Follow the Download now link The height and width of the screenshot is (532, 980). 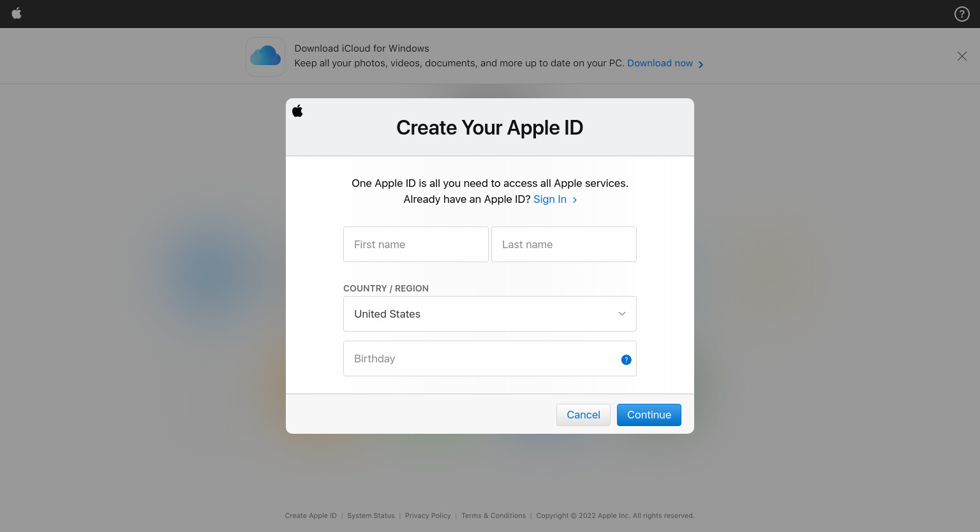point(665,63)
